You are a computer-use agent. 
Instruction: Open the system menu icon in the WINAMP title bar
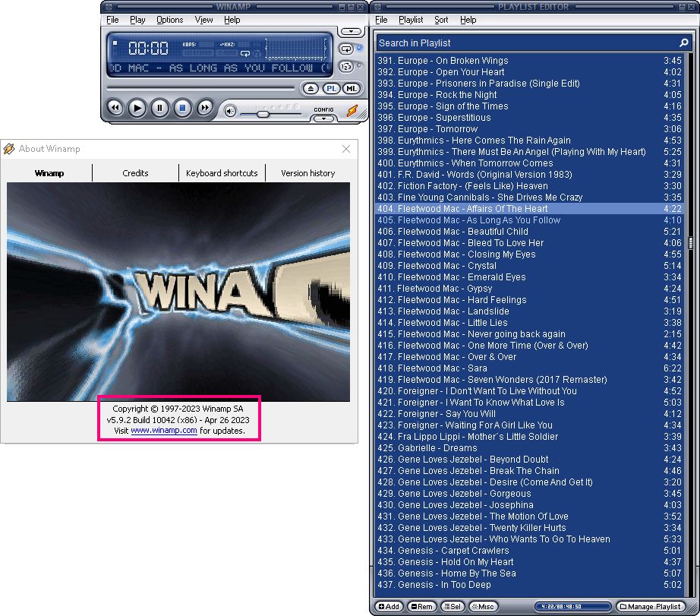[x=109, y=7]
